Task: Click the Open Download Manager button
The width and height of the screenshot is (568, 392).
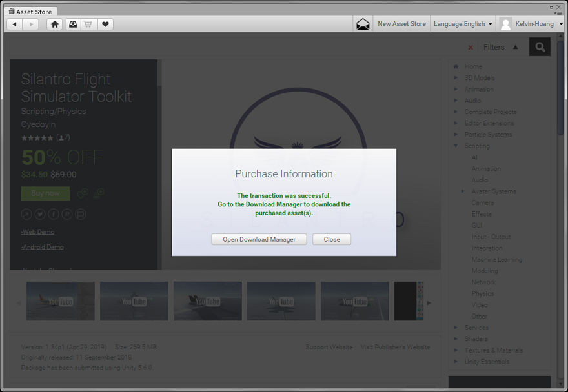Action: [x=259, y=239]
